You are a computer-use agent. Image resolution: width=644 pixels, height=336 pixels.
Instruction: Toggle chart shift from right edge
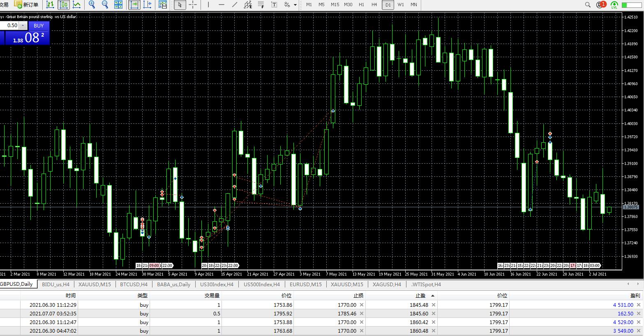click(x=148, y=5)
